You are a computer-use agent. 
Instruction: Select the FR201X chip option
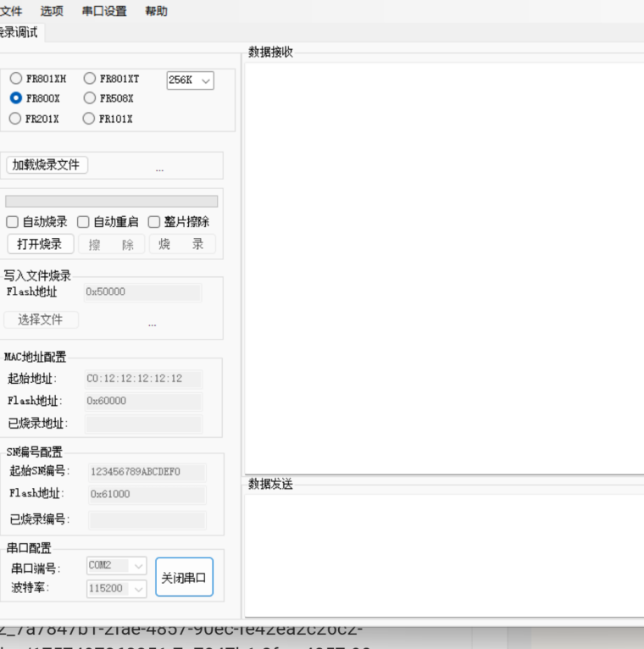[x=15, y=119]
